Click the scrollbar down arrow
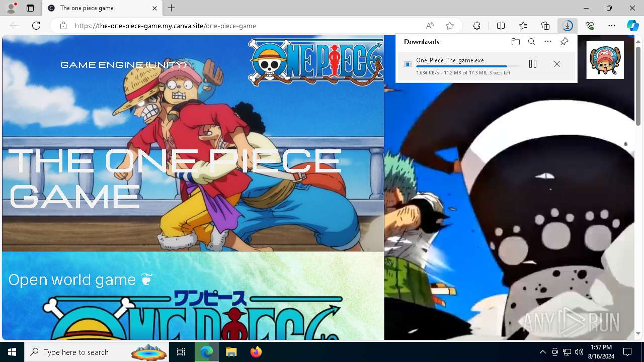 [x=638, y=333]
